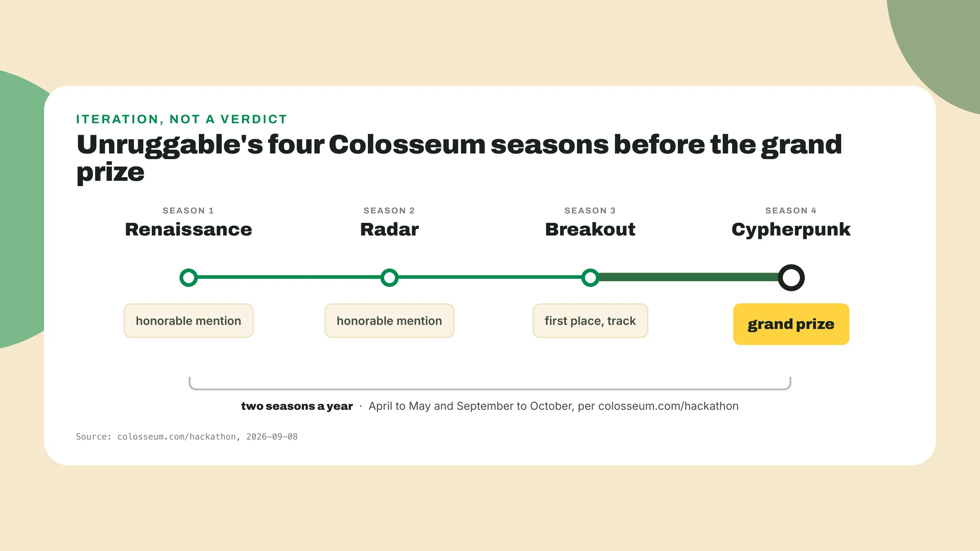
Task: Click the 'Iteration, not a verdict' kicker
Action: (182, 119)
